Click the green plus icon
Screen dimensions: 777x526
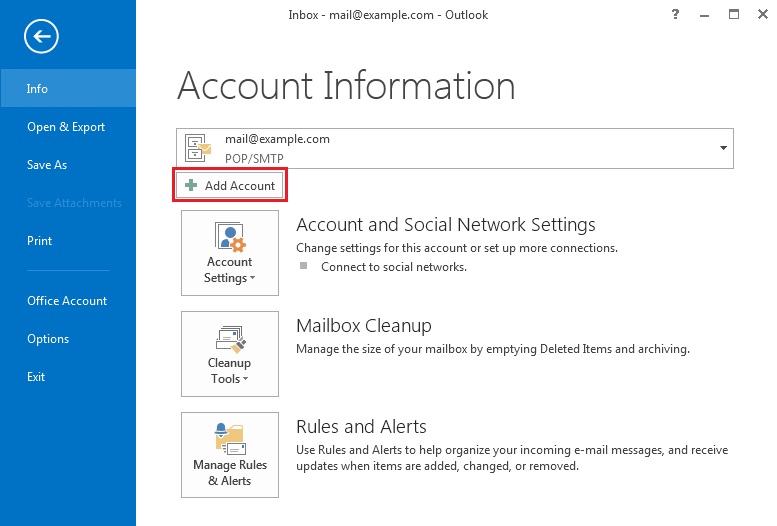tap(191, 185)
